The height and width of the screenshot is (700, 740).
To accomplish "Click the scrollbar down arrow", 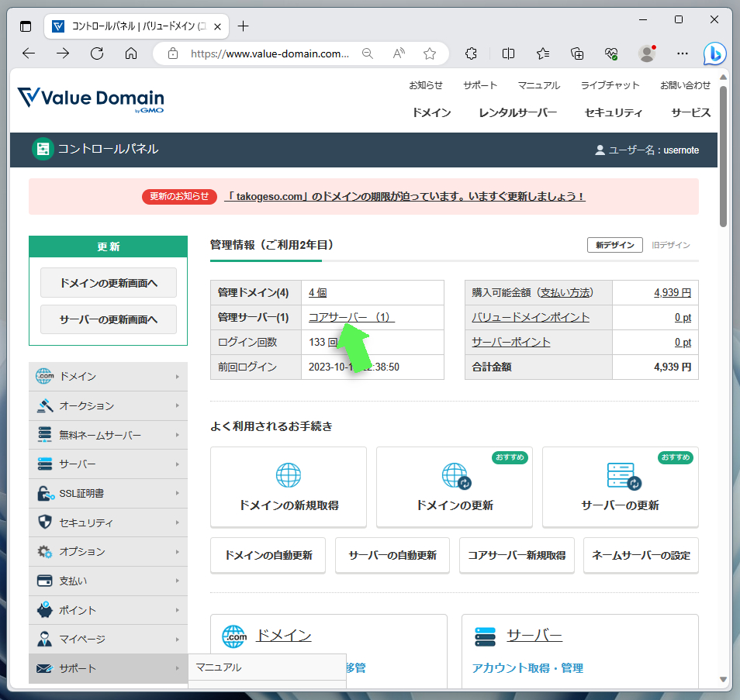I will (x=723, y=680).
